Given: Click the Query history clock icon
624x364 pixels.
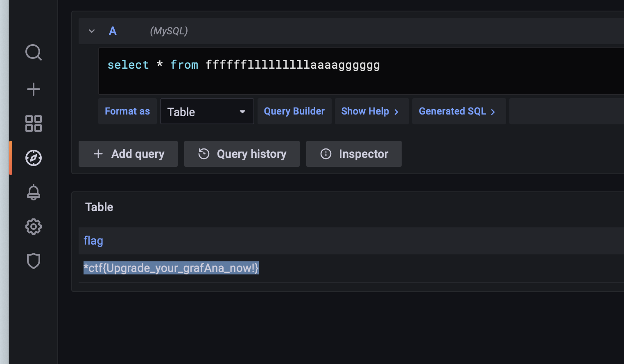Looking at the screenshot, I should pyautogui.click(x=203, y=153).
